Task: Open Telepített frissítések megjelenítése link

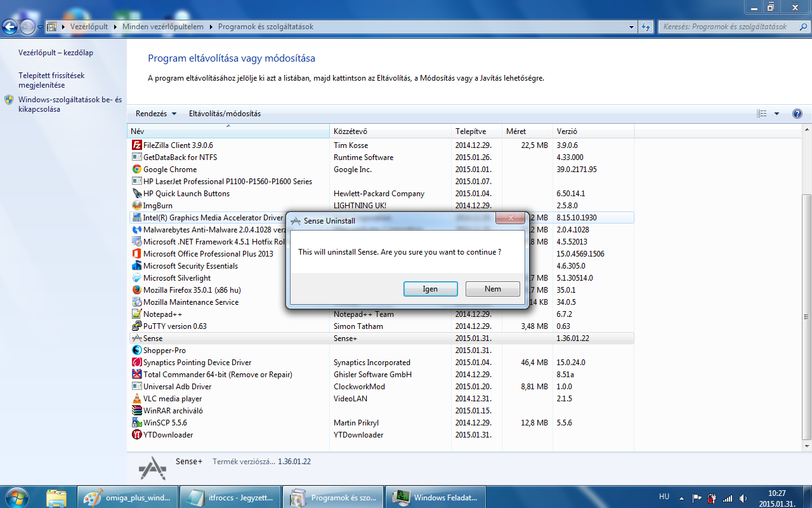Action: tap(51, 80)
